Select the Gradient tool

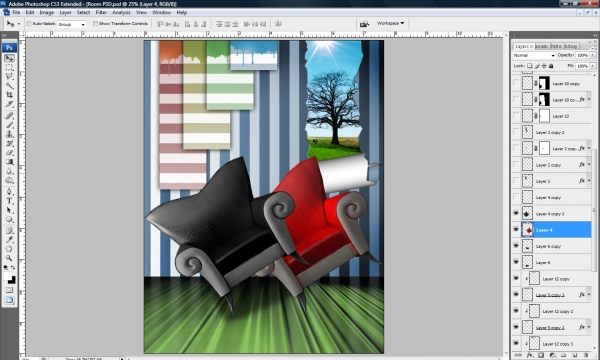coord(9,162)
